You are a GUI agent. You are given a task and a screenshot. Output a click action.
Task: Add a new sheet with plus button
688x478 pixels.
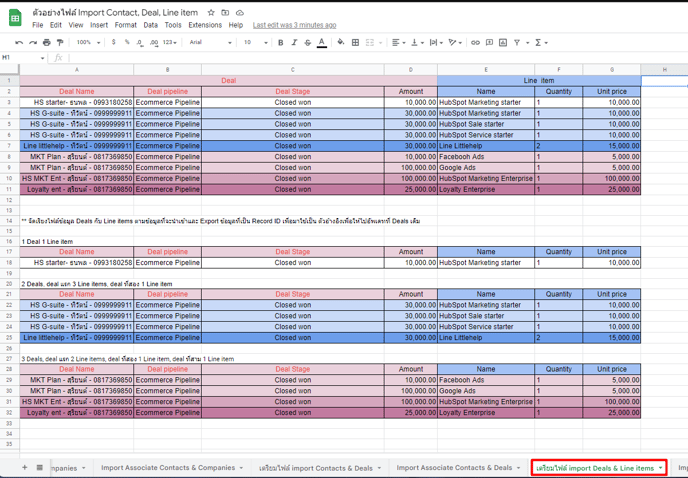(25, 467)
